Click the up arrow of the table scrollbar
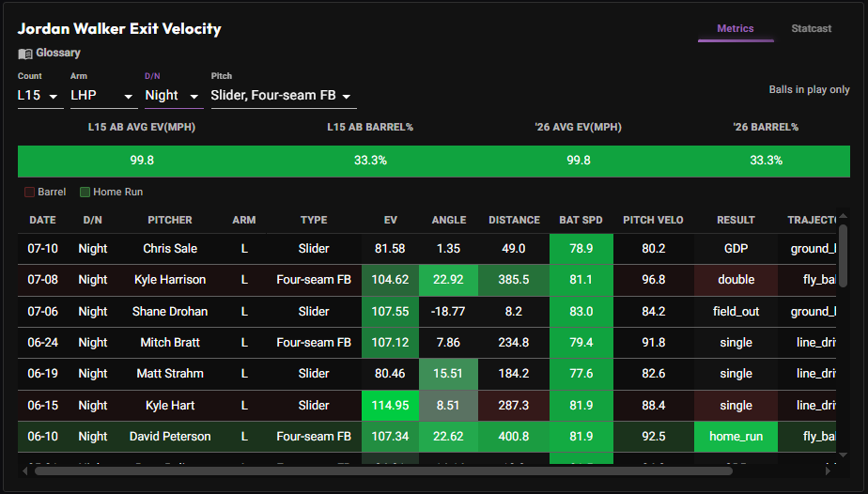 click(x=843, y=216)
